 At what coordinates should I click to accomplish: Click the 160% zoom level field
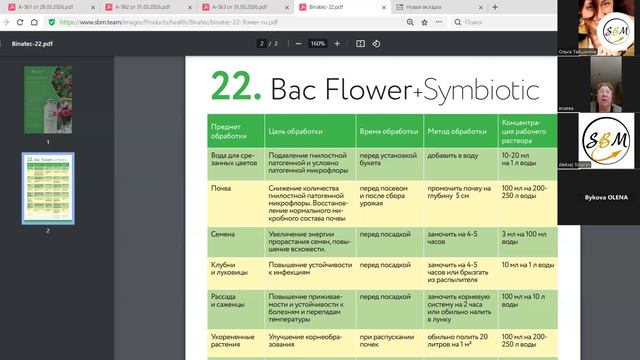pos(318,44)
